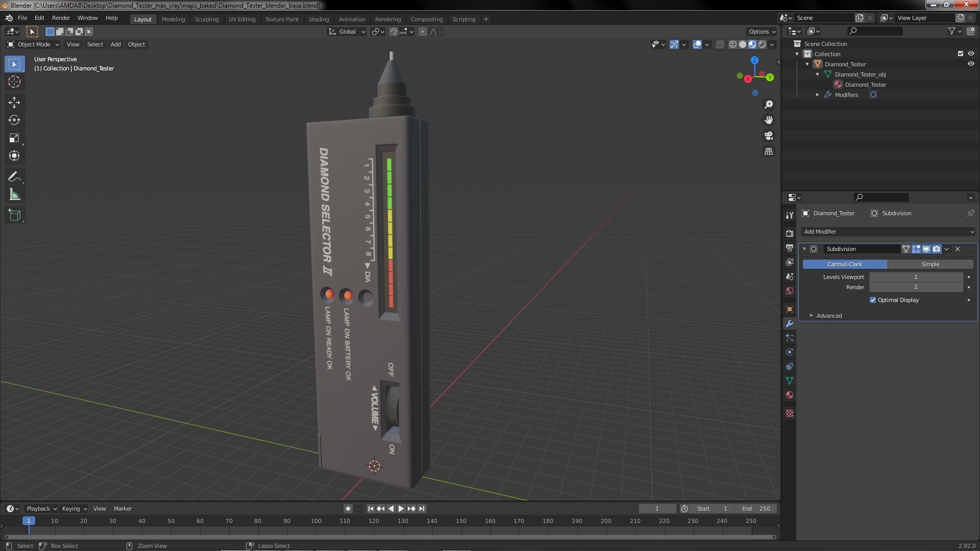Hide the Collection with its eye icon
Viewport: 980px width, 551px height.
point(971,54)
